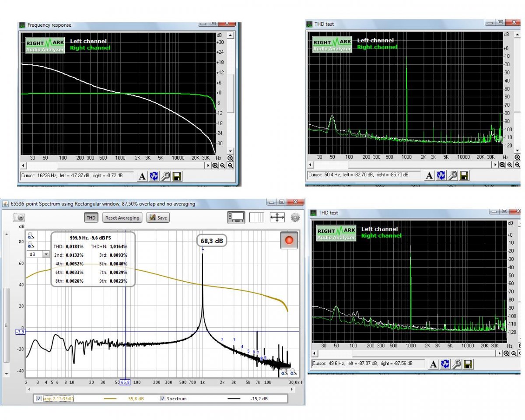Click the 'A' text icon in Frequency response window
The width and height of the screenshot is (525, 420).
pyautogui.click(x=142, y=176)
